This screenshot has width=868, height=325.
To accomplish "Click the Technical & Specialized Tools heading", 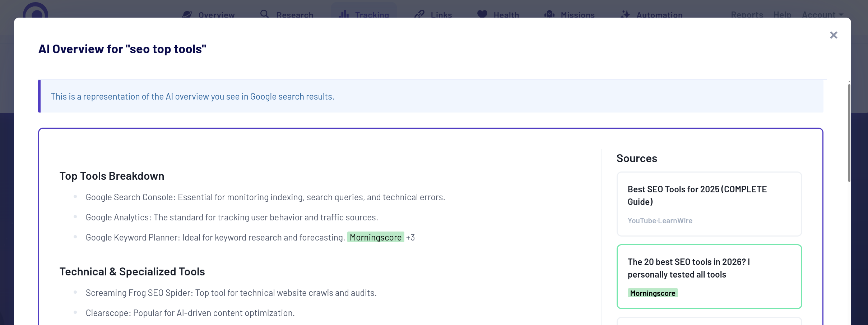I will pos(132,271).
